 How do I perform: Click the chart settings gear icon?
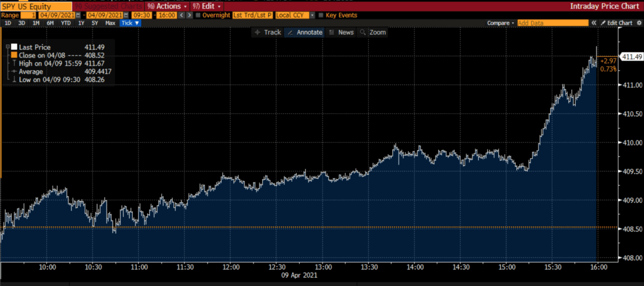(639, 23)
